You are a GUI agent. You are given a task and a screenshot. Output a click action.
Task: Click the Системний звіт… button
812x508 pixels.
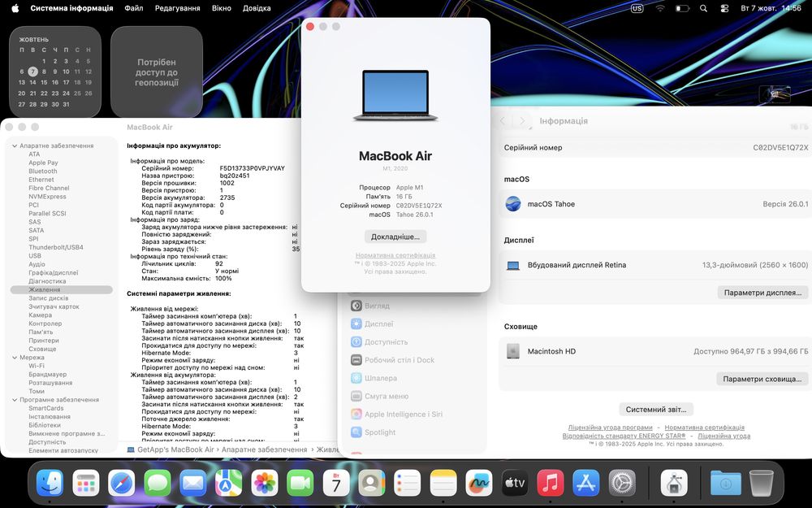[x=655, y=410]
